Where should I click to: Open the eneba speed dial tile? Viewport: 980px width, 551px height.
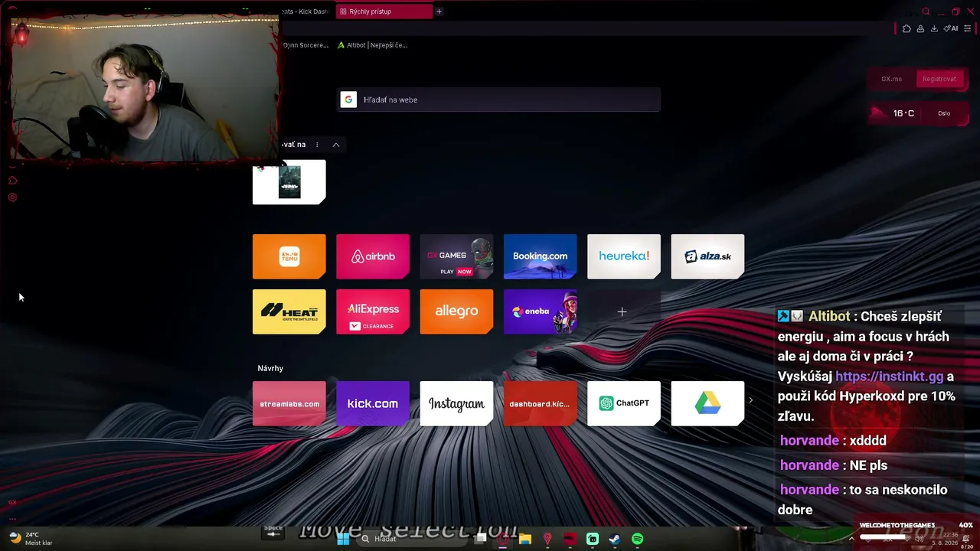[x=541, y=311]
